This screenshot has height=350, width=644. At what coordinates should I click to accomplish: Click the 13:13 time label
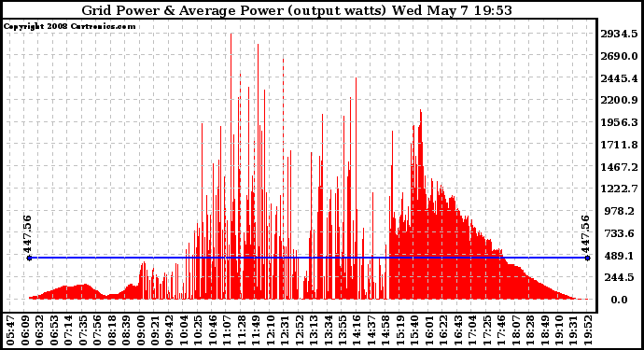(x=314, y=330)
